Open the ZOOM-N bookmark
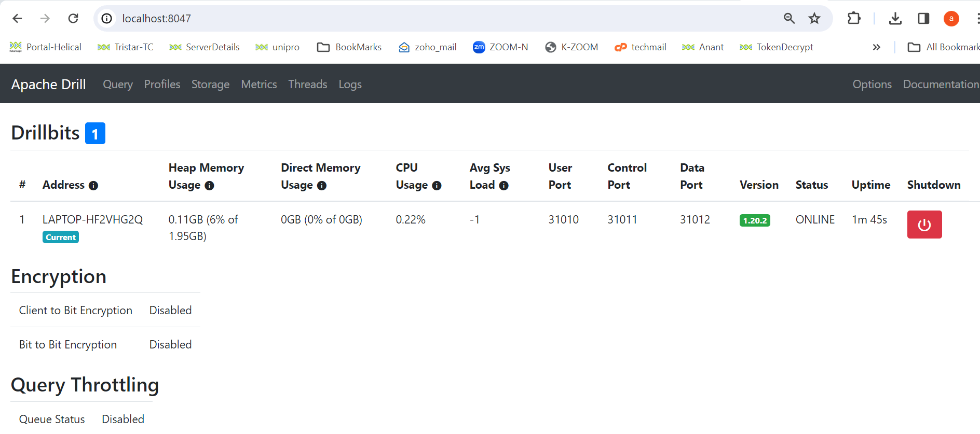Viewport: 980px width, 434px height. pyautogui.click(x=500, y=47)
